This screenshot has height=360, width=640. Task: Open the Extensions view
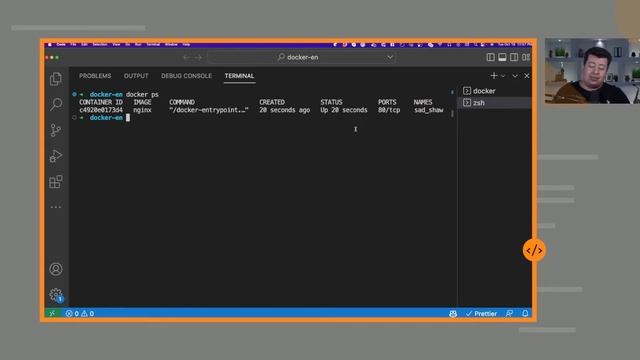click(56, 182)
